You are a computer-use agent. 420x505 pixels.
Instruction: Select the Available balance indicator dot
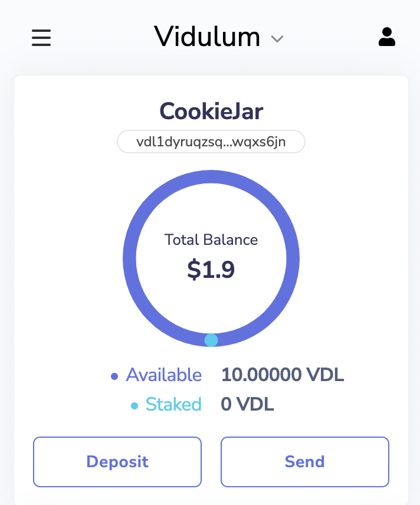coord(114,376)
